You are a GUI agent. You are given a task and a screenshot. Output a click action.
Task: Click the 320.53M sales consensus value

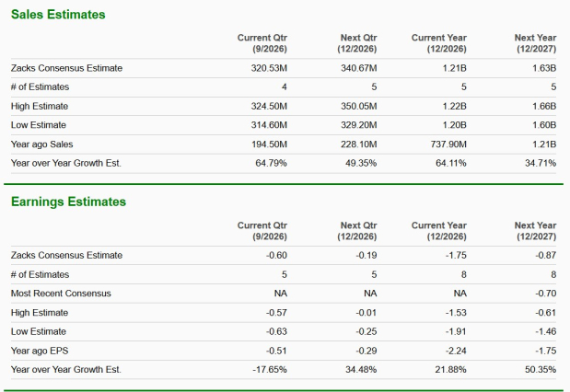point(269,68)
